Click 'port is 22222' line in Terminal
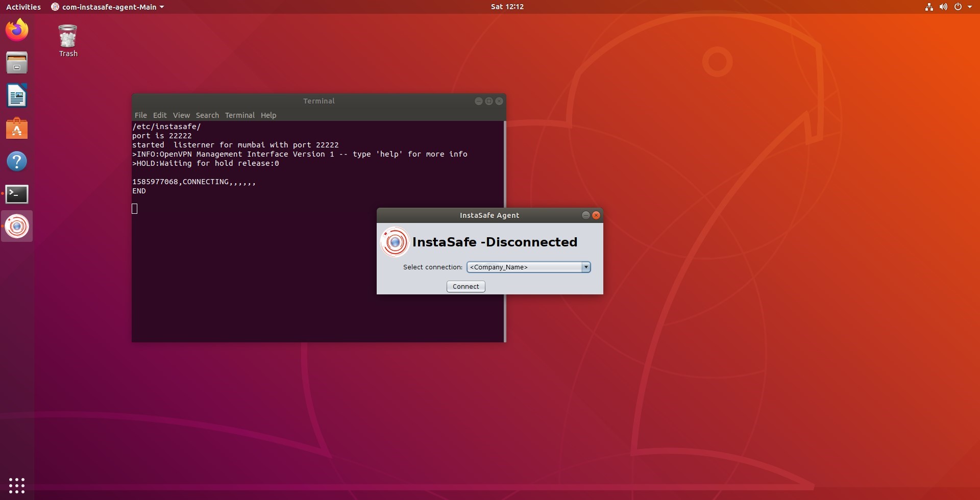Image resolution: width=980 pixels, height=500 pixels. point(162,136)
